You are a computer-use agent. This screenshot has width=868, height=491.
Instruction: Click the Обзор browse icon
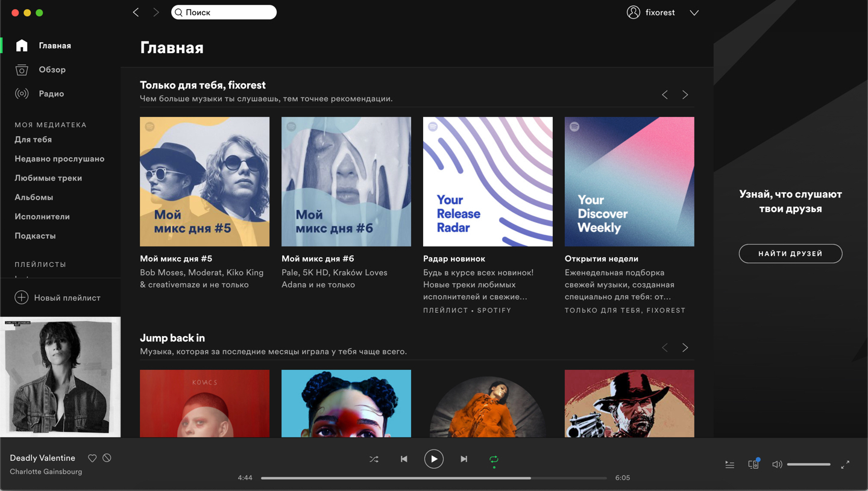(22, 70)
